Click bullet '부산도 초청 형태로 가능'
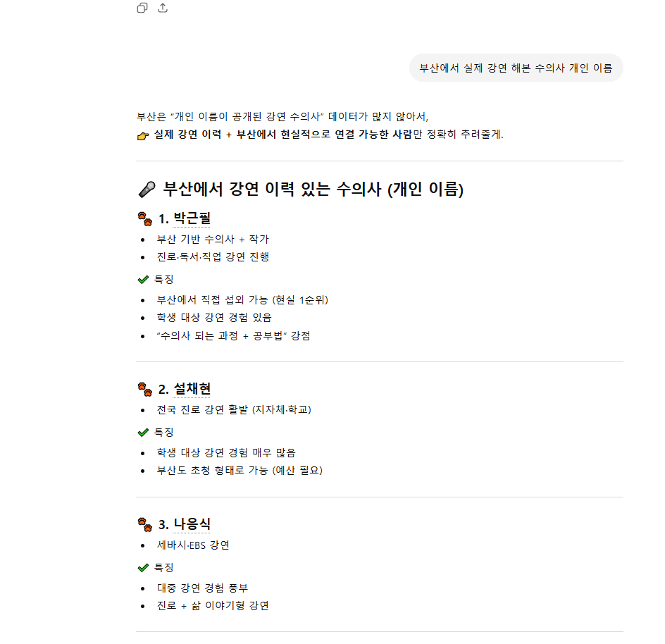This screenshot has width=665, height=644. click(240, 470)
